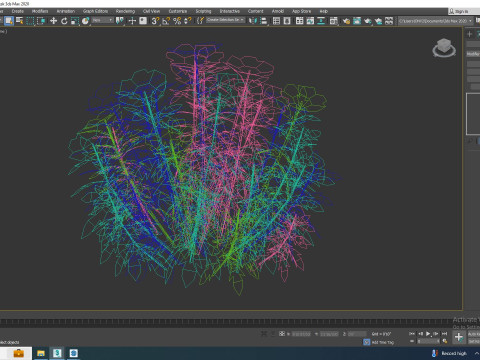The image size is (480, 360).
Task: Click Mirror tool icon
Action: 253,21
